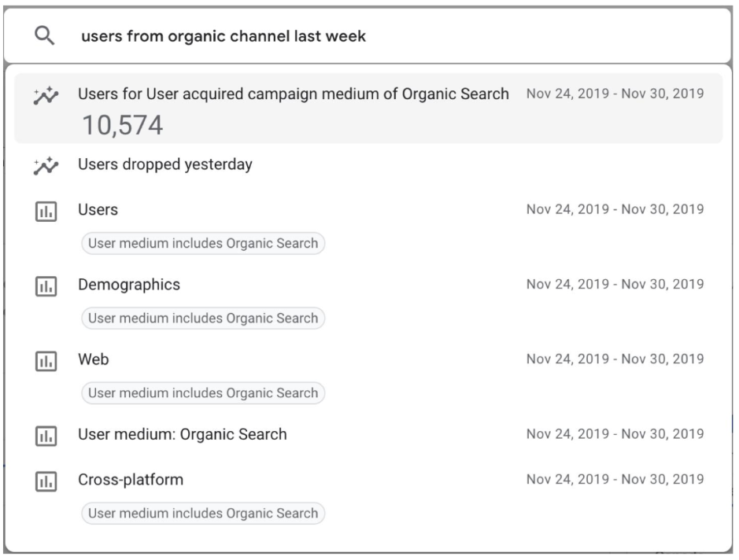
Task: Click the report chart icon beside Demographics
Action: tap(46, 286)
